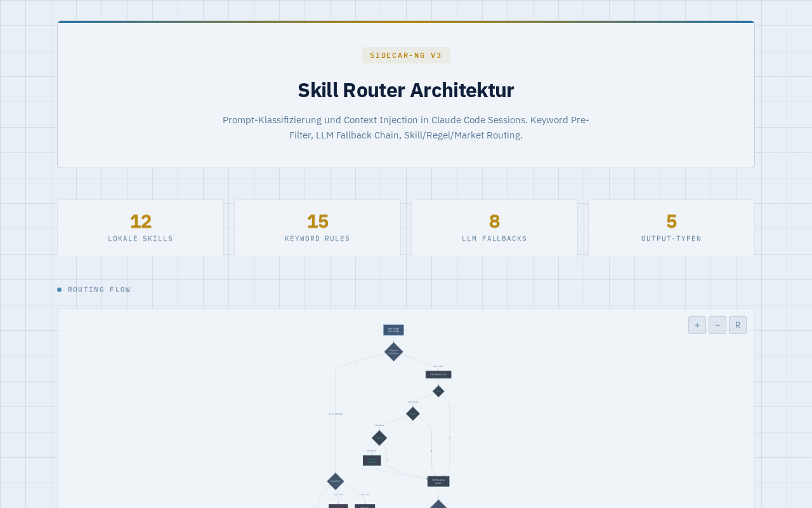Click the User Prompt node at diagram top

(x=393, y=330)
